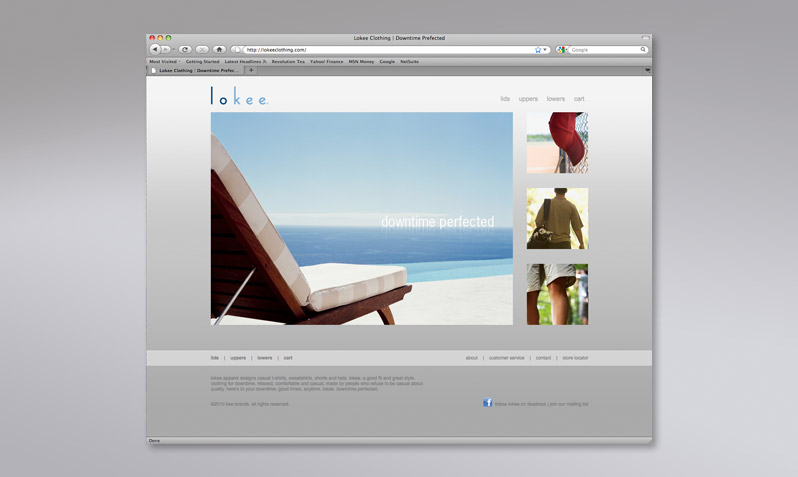Click the Facebook icon in footer
Viewport: 798px width, 477px height.
488,403
